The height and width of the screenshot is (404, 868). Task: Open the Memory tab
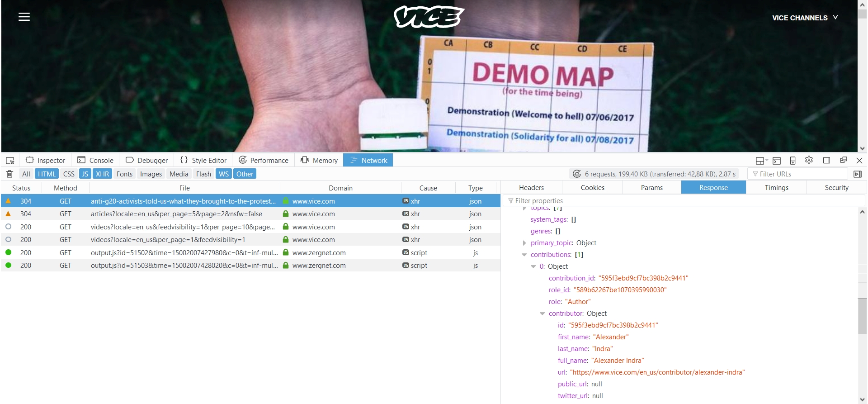pyautogui.click(x=319, y=161)
